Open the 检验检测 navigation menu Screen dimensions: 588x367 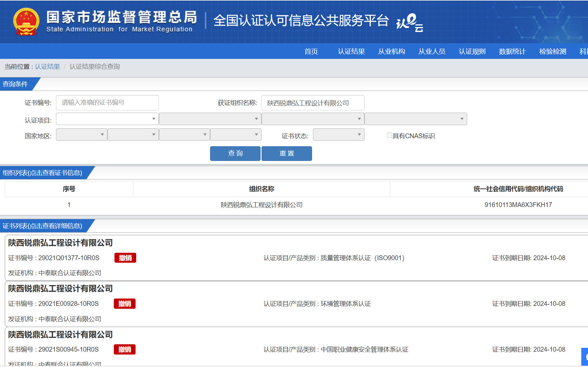coord(553,52)
